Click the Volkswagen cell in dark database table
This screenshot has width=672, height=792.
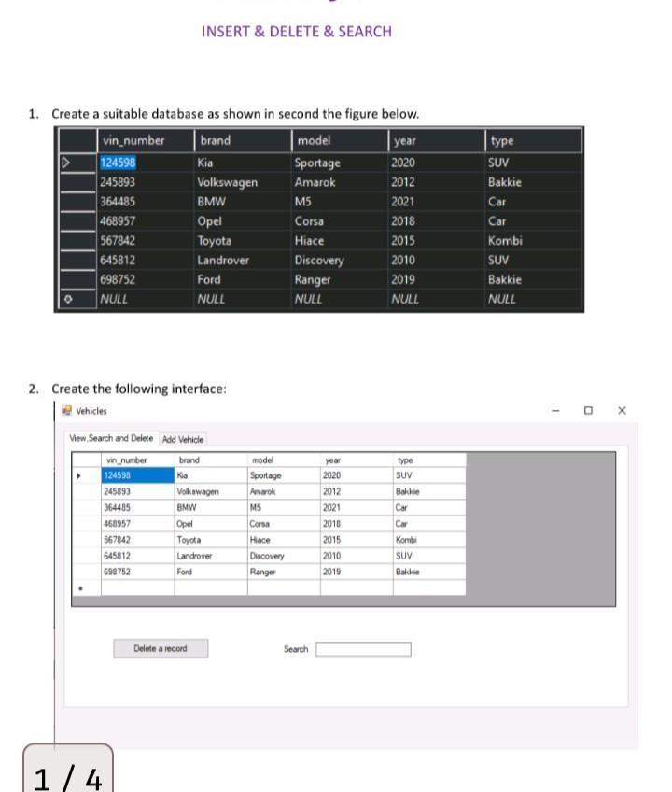click(x=243, y=182)
